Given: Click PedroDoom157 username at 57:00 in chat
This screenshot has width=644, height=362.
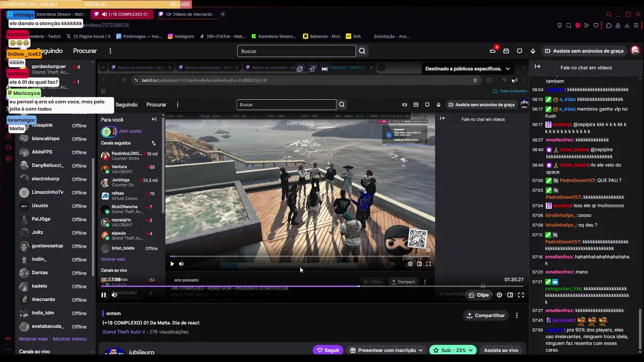Looking at the screenshot, I should 577,180.
